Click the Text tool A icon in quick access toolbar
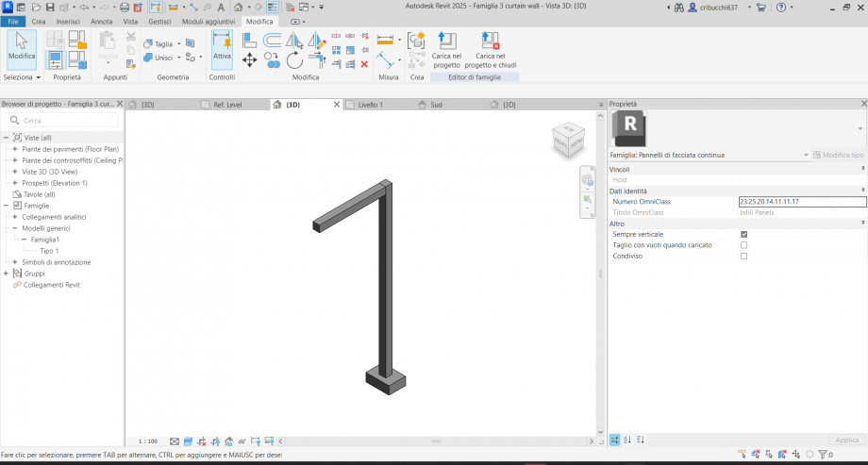Viewport: 868px width, 465px height. [221, 8]
